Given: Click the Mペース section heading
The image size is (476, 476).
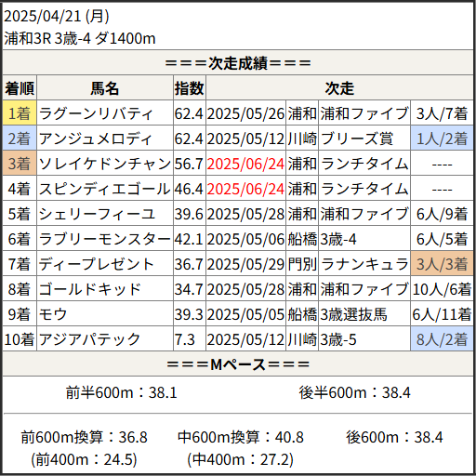Looking at the screenshot, I should click(x=238, y=364).
